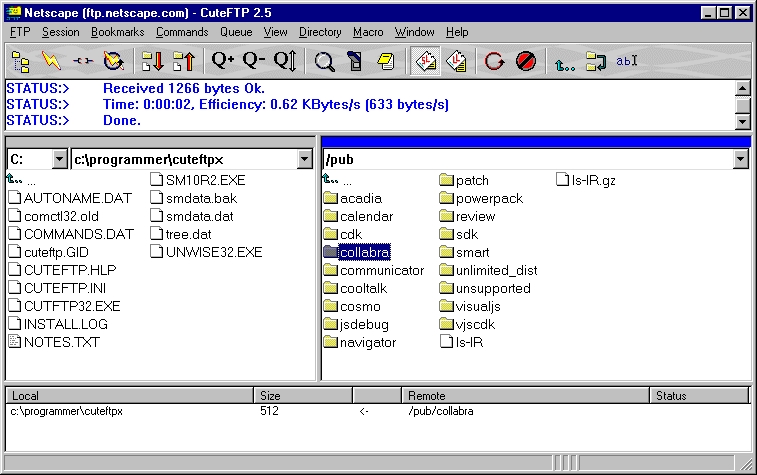
Task: Open the Bookmarks menu
Action: click(117, 32)
